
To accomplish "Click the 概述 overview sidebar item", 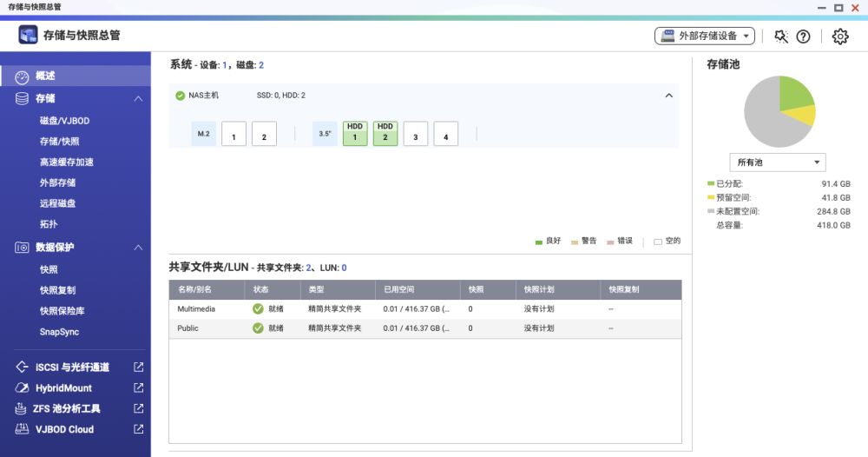I will click(45, 76).
